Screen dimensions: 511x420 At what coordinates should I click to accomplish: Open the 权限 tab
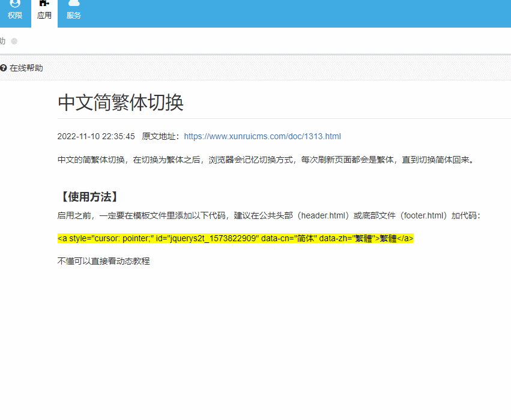tap(15, 13)
